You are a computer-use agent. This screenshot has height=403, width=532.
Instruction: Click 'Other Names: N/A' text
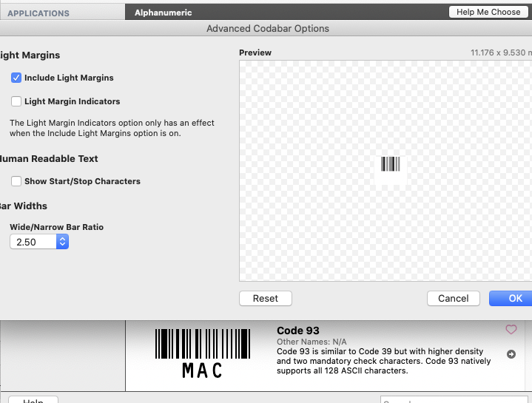312,342
